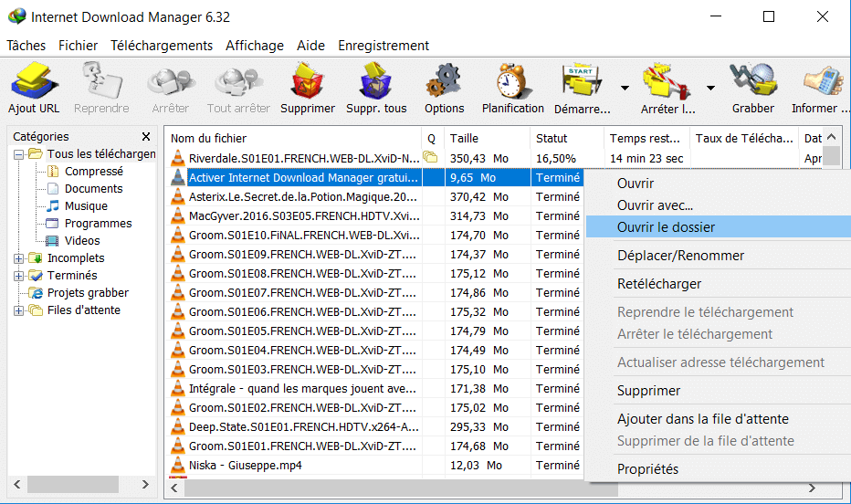This screenshot has width=851, height=504.
Task: Collapse the Tous les téléchargements tree node
Action: 18,154
